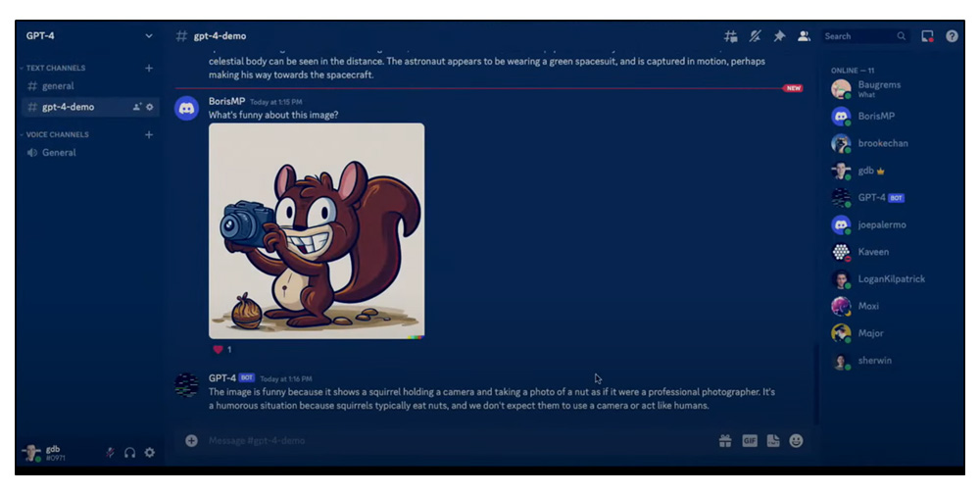Deafen audio with the headphones icon
Screen dimensions: 980x495
[x=129, y=453]
